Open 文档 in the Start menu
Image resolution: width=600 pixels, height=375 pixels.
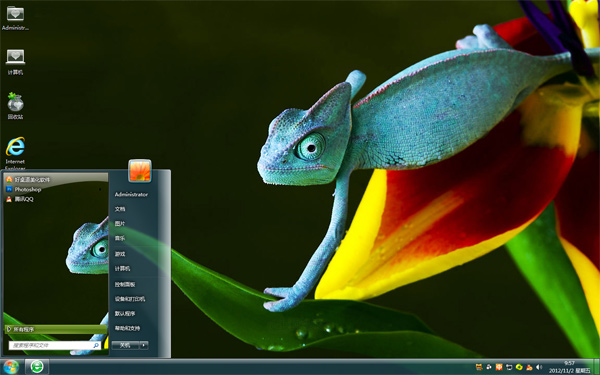(120, 209)
